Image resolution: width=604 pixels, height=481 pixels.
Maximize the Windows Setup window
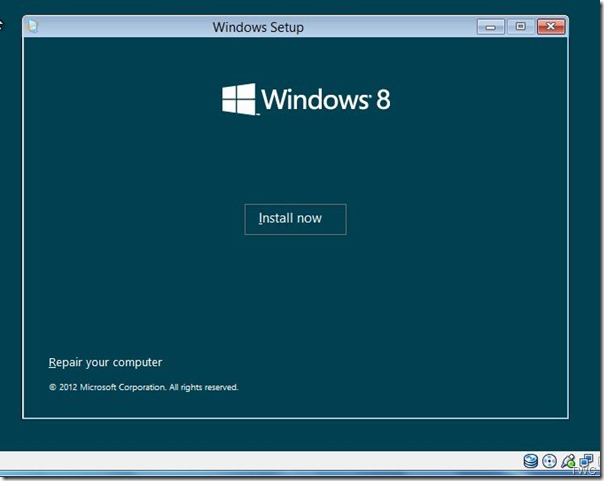(x=521, y=27)
